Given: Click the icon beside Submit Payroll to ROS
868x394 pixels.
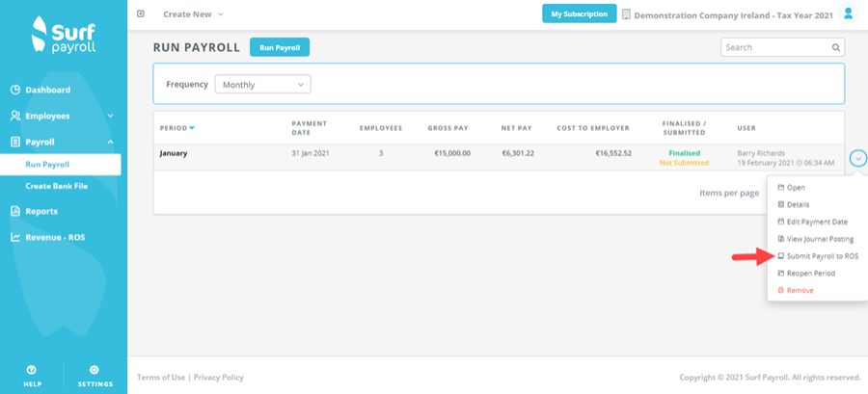Looking at the screenshot, I should click(781, 256).
